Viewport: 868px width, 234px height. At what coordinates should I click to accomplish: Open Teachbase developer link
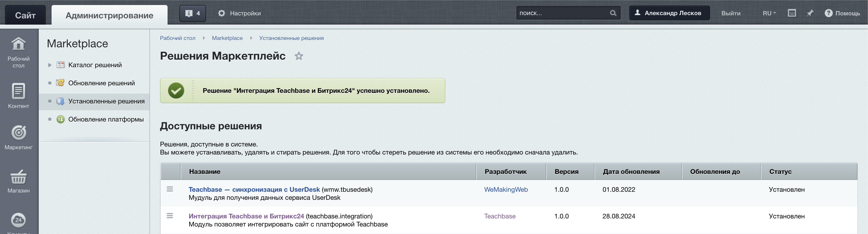click(x=500, y=216)
